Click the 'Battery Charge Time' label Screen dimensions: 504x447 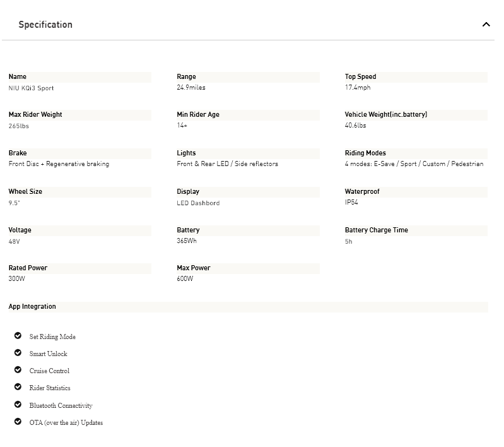(x=377, y=230)
